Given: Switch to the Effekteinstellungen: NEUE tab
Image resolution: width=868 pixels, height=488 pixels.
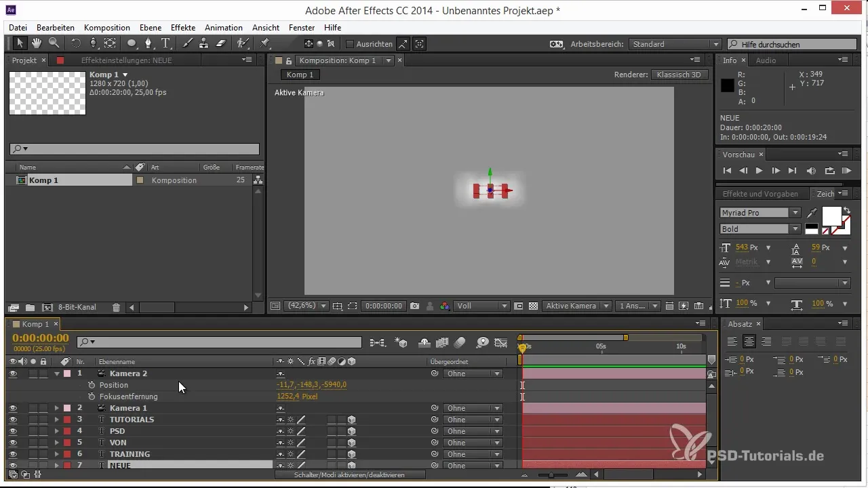Looking at the screenshot, I should click(126, 60).
